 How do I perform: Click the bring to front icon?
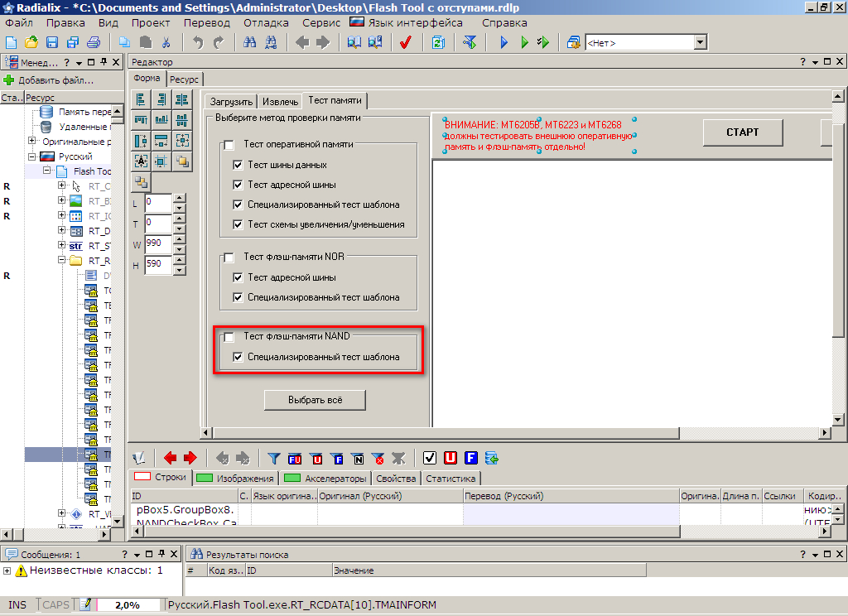pos(181,161)
